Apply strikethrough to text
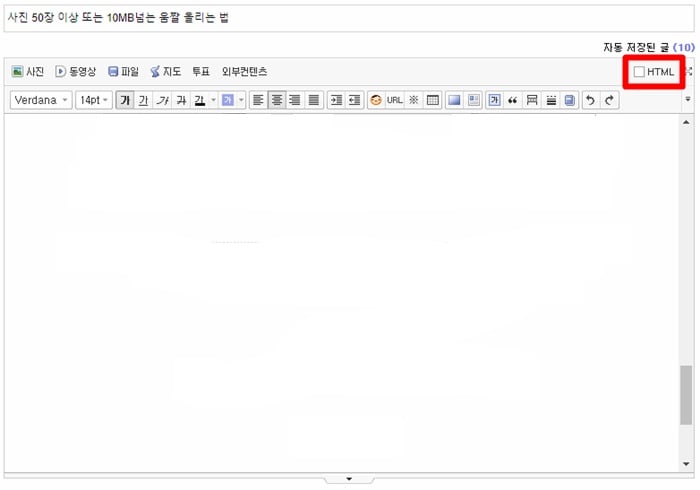 (x=181, y=100)
